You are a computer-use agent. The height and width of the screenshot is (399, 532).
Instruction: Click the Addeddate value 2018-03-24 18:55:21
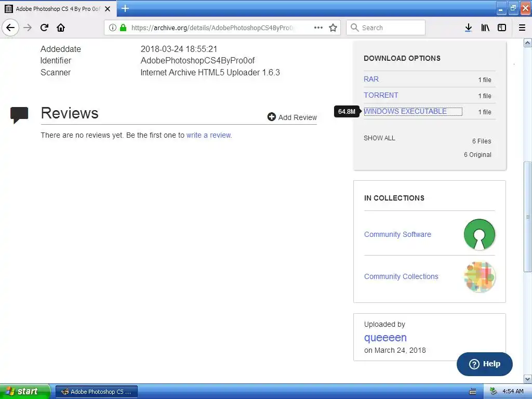(179, 49)
